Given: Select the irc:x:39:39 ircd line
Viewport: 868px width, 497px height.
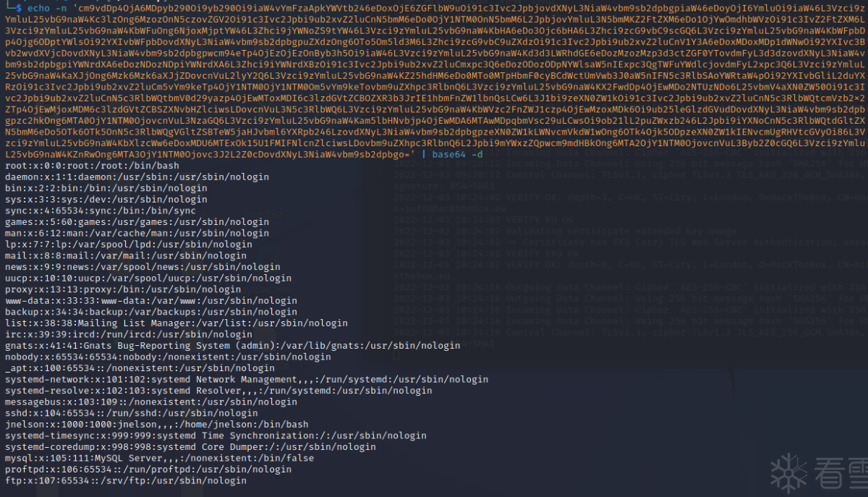Looking at the screenshot, I should pos(128,334).
